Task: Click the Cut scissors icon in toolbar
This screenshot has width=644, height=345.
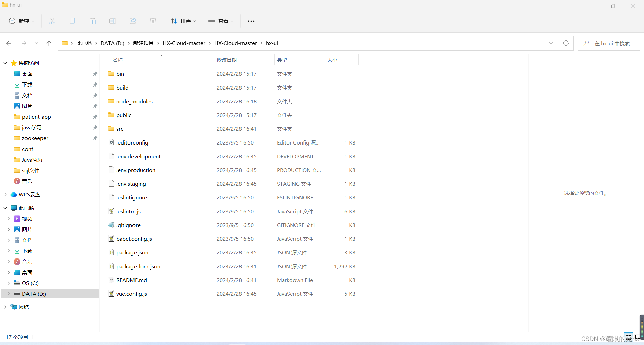Action: coord(52,21)
